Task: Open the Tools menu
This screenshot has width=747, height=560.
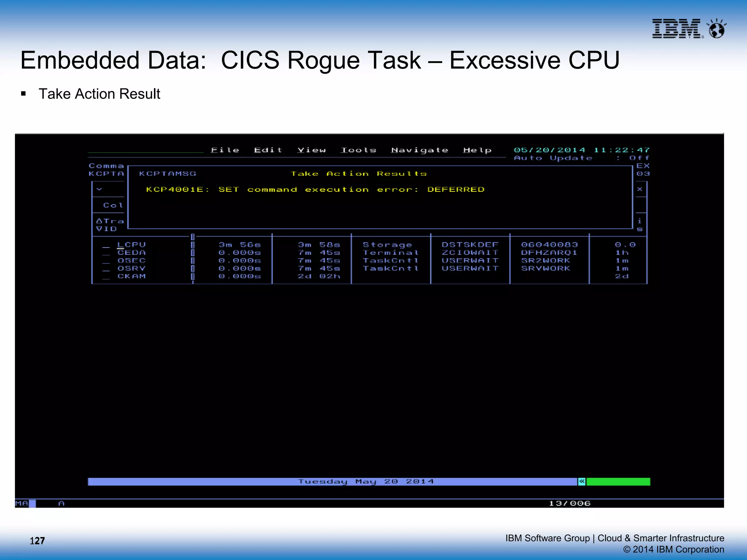Action: 358,150
